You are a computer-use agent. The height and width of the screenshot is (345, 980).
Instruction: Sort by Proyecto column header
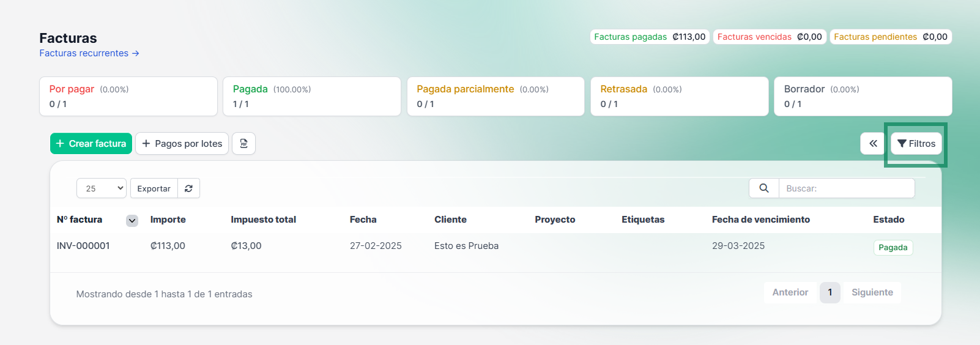pos(555,220)
